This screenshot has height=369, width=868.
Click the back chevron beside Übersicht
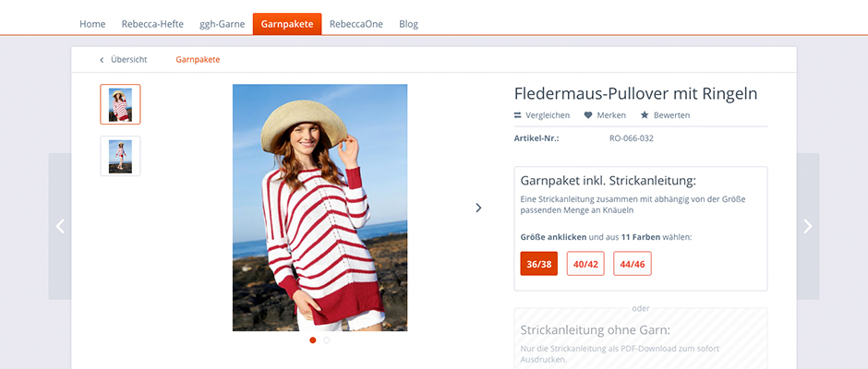pos(102,60)
